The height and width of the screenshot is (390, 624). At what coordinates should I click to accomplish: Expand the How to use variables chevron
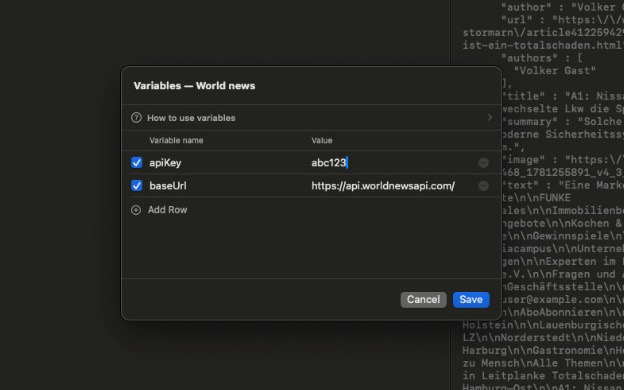click(489, 118)
